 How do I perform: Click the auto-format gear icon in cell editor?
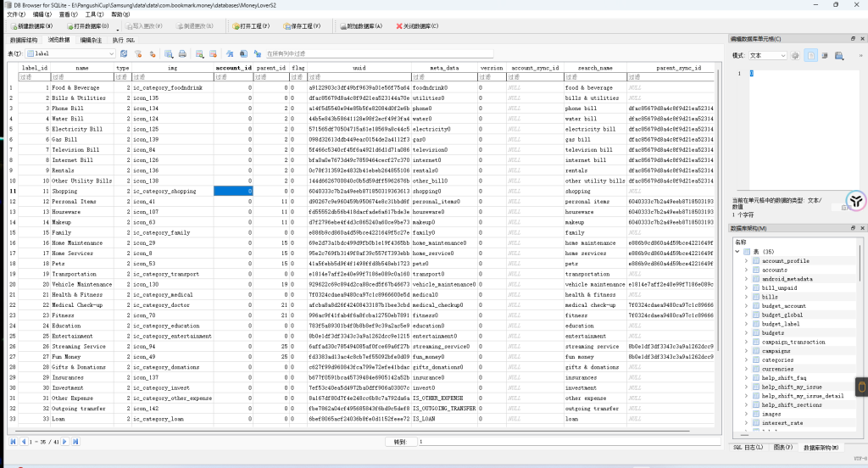795,55
